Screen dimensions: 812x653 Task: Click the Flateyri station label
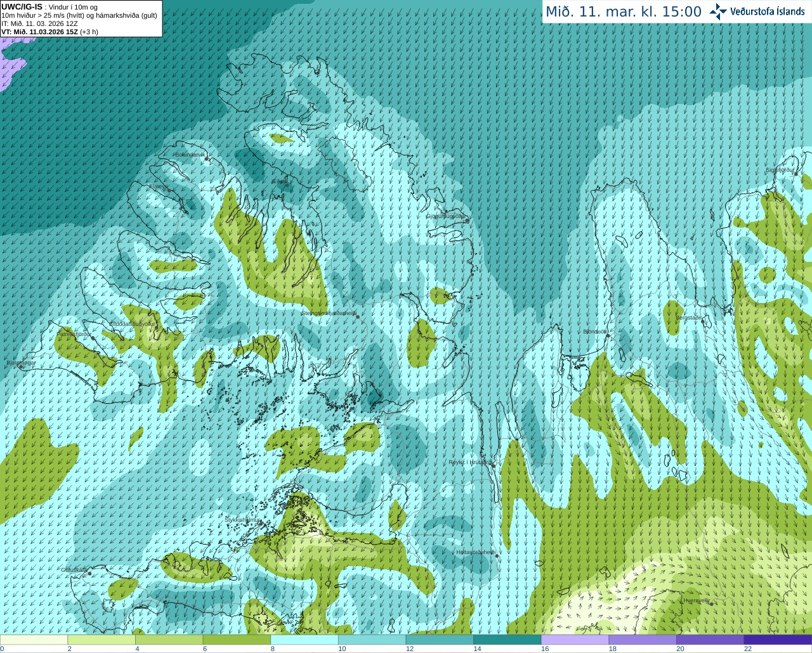158,187
